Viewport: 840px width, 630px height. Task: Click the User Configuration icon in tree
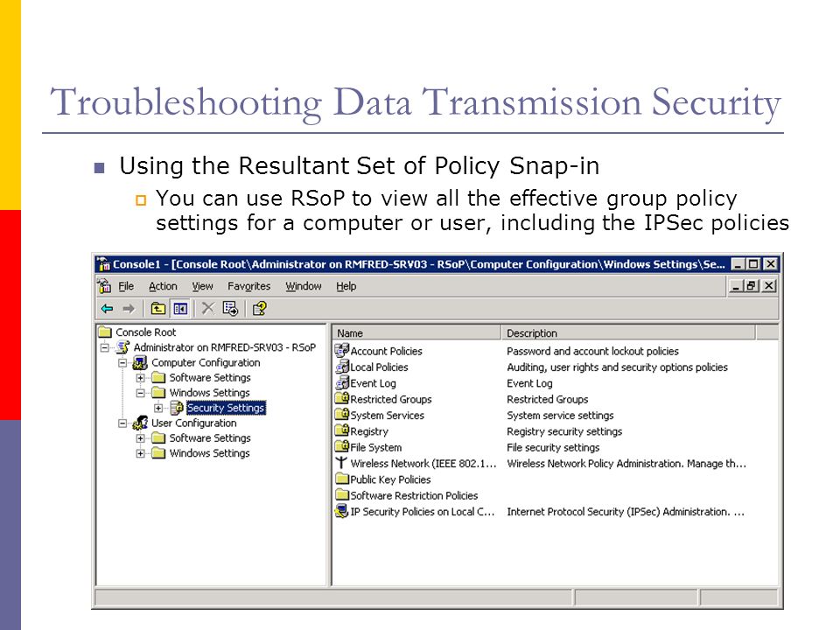(140, 423)
